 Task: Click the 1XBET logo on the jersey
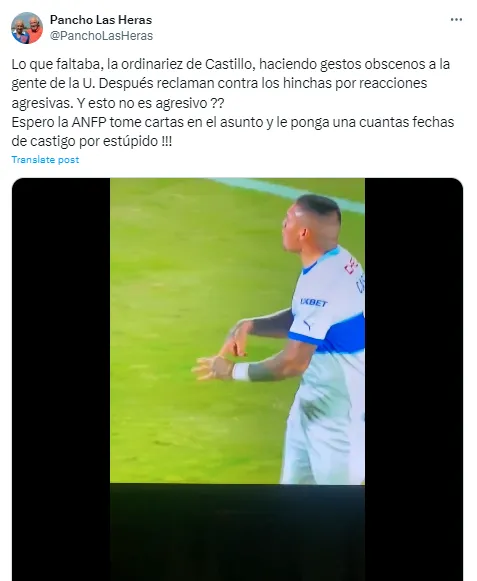point(314,303)
